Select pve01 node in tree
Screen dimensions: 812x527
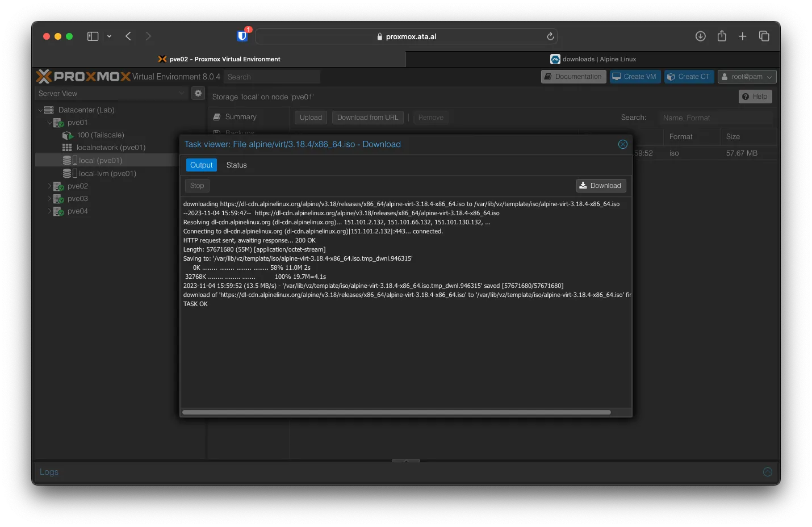77,123
